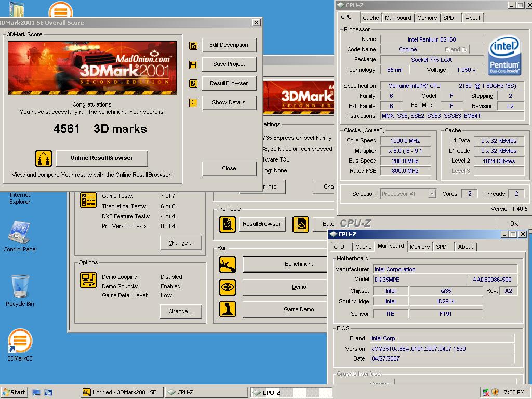
Task: Switch to first CPU-Z taskbar item
Action: pyautogui.click(x=206, y=393)
